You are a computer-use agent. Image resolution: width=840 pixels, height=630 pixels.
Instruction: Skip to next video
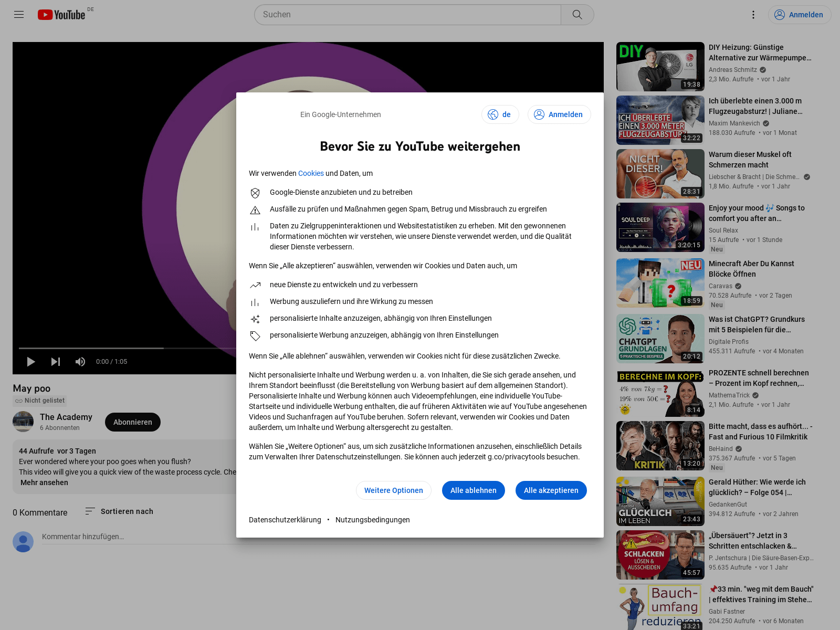[x=56, y=361]
